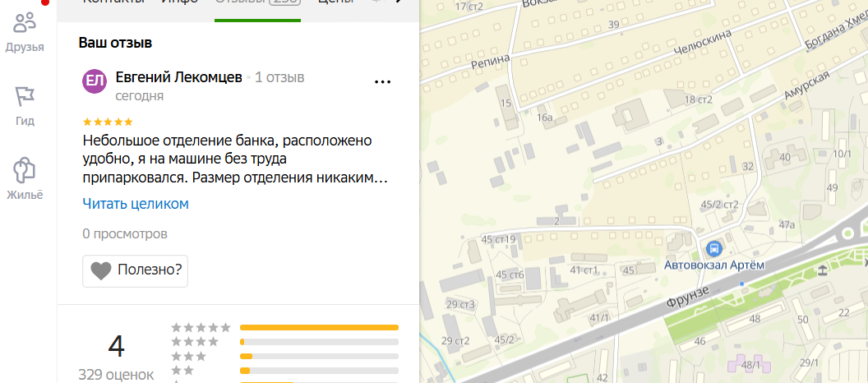
Task: Click the overall rating number 4
Action: 116,347
